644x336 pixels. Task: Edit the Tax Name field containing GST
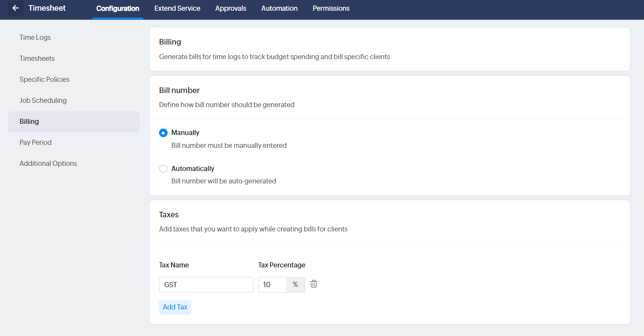[206, 285]
